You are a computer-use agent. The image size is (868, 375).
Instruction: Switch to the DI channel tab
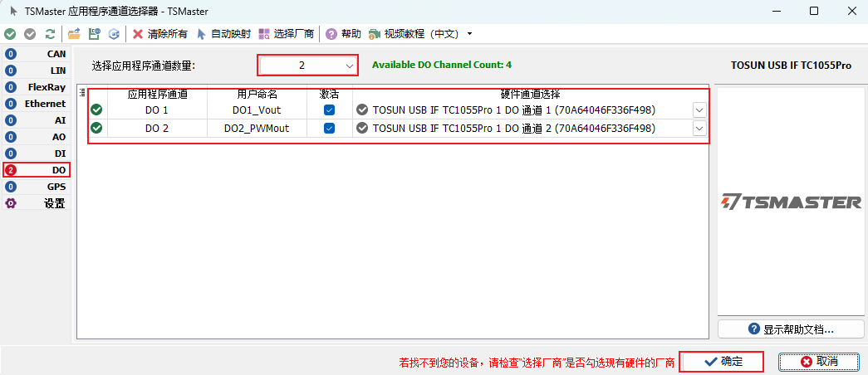click(37, 153)
